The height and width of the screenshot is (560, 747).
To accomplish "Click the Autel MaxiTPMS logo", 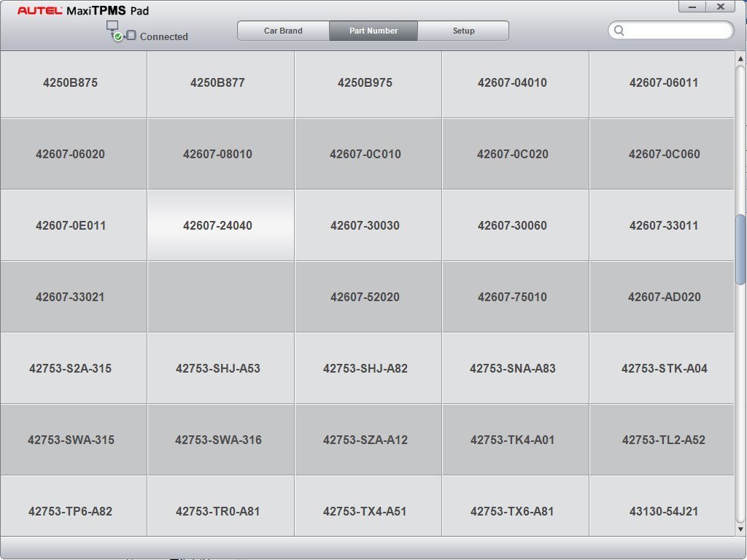I will click(83, 11).
